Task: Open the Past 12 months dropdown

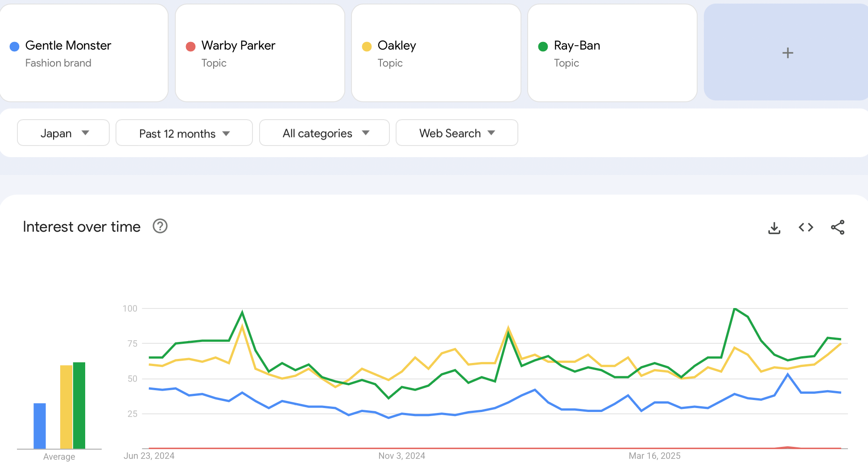Action: click(x=184, y=133)
